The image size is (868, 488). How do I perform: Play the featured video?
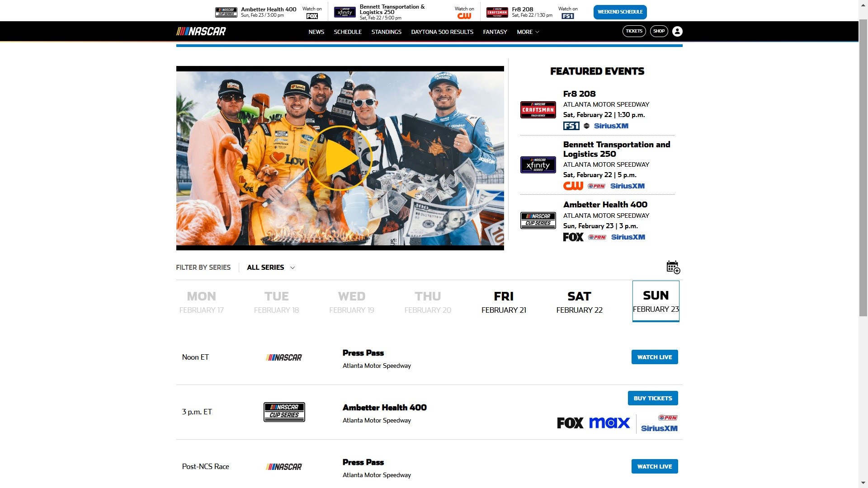pos(340,158)
